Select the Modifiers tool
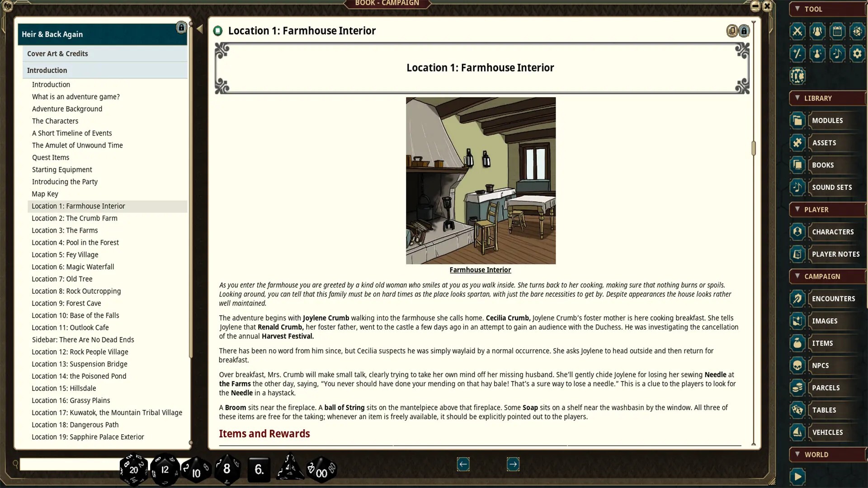868x488 pixels. 797,54
